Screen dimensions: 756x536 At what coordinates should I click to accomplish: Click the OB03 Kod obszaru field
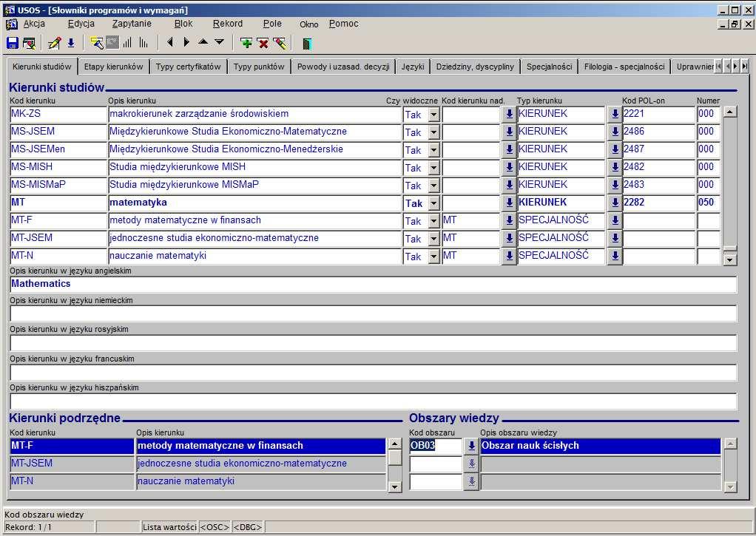point(436,446)
